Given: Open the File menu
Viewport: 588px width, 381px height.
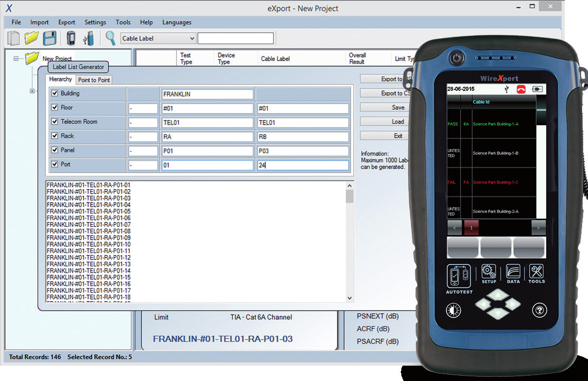Looking at the screenshot, I should pos(16,22).
